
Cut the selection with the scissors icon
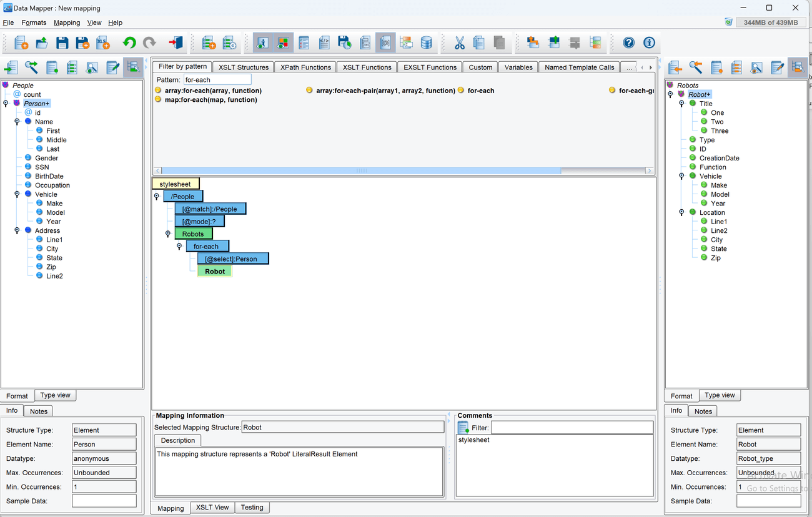tap(459, 42)
